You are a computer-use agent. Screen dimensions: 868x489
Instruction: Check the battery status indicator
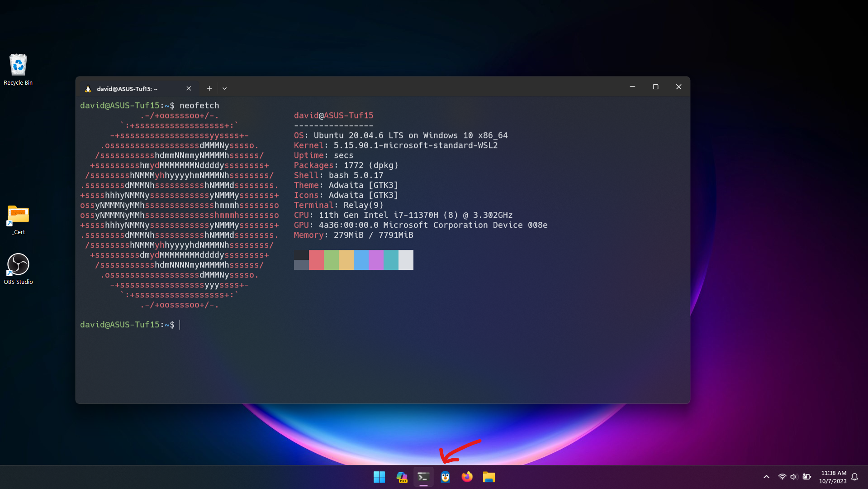(807, 477)
